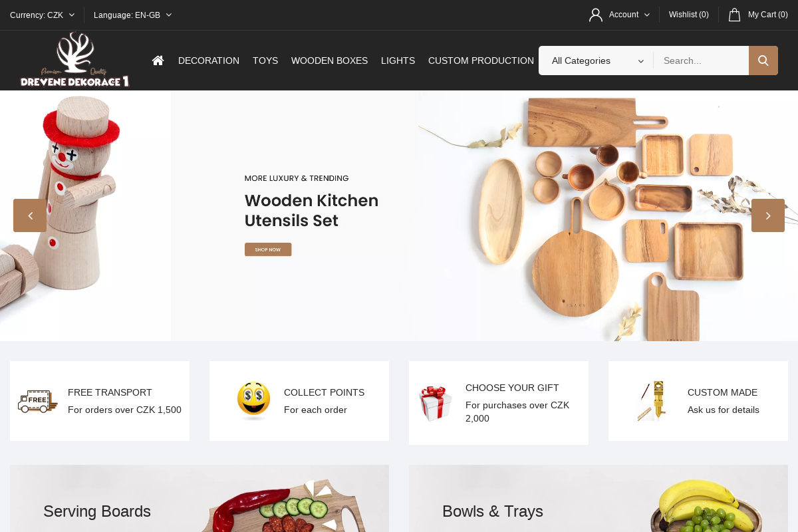This screenshot has width=798, height=532.
Task: Click the account user icon
Action: [596, 15]
